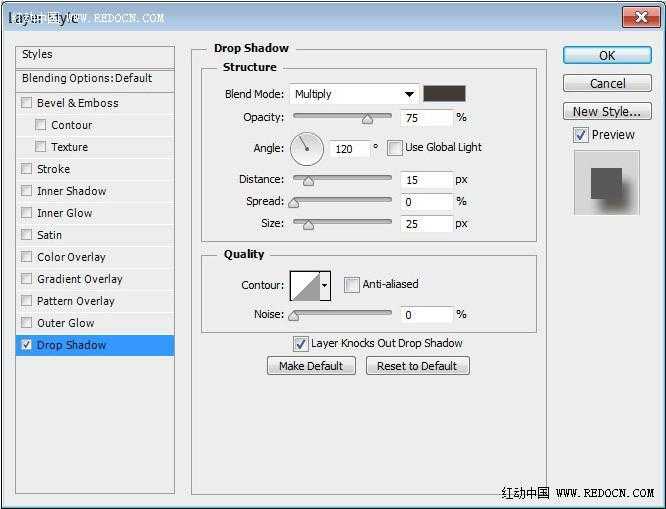Click the Angle value field
This screenshot has height=509, width=666.
point(350,149)
